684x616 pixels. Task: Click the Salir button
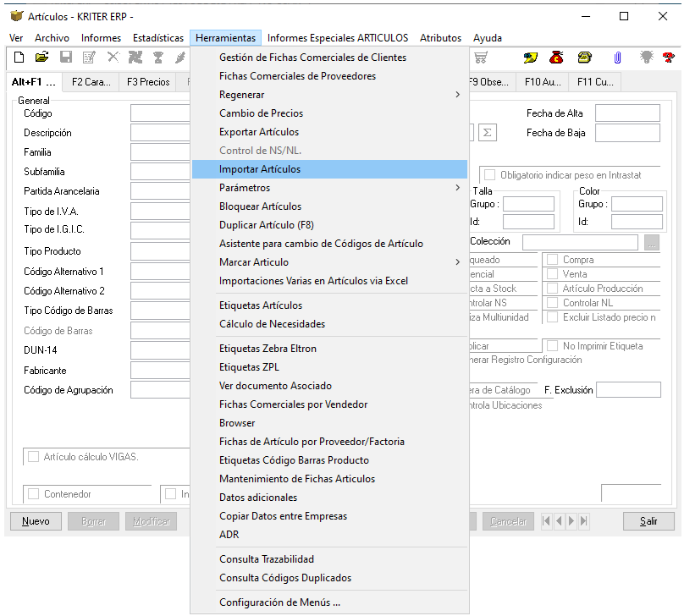648,521
